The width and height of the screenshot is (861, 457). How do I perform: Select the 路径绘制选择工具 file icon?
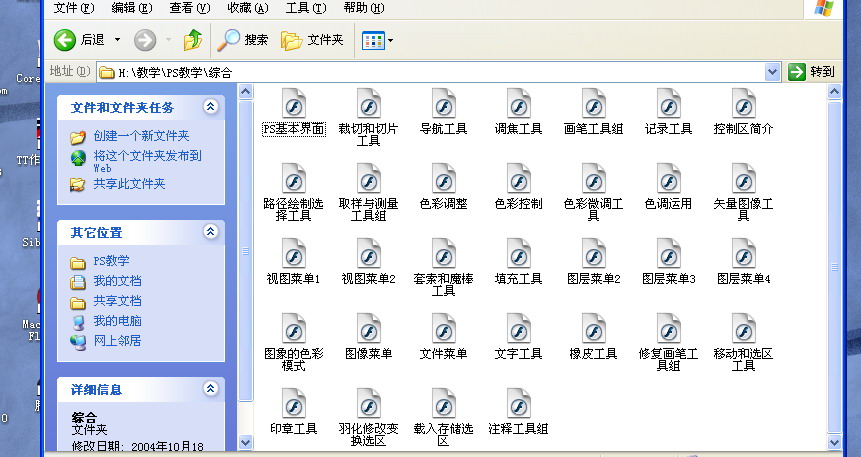(x=294, y=179)
